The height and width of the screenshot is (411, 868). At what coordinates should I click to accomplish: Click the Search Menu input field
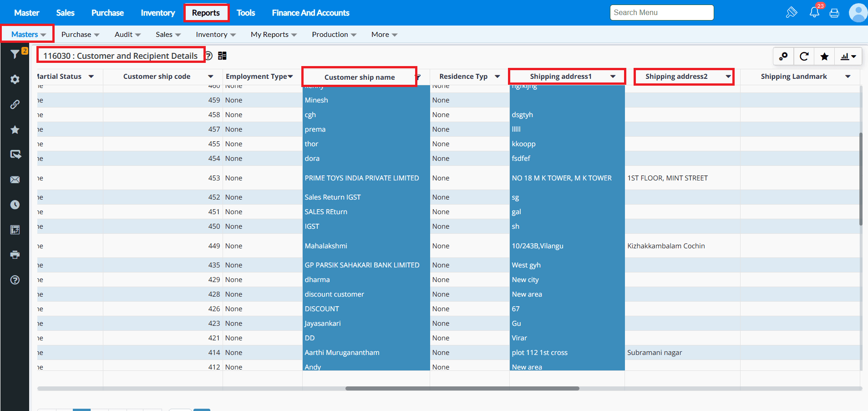point(661,13)
